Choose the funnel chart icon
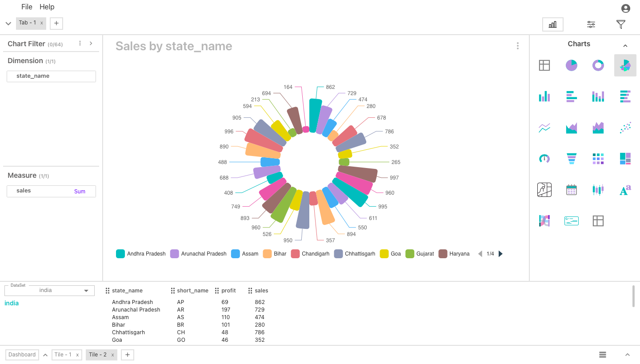This screenshot has width=640, height=364. click(571, 159)
